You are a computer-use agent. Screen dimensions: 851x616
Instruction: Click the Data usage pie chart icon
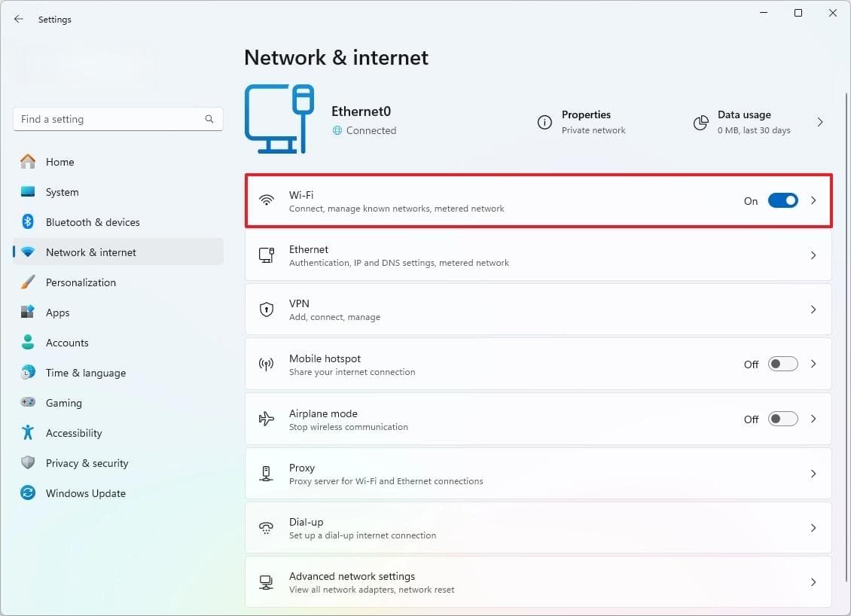pos(700,122)
